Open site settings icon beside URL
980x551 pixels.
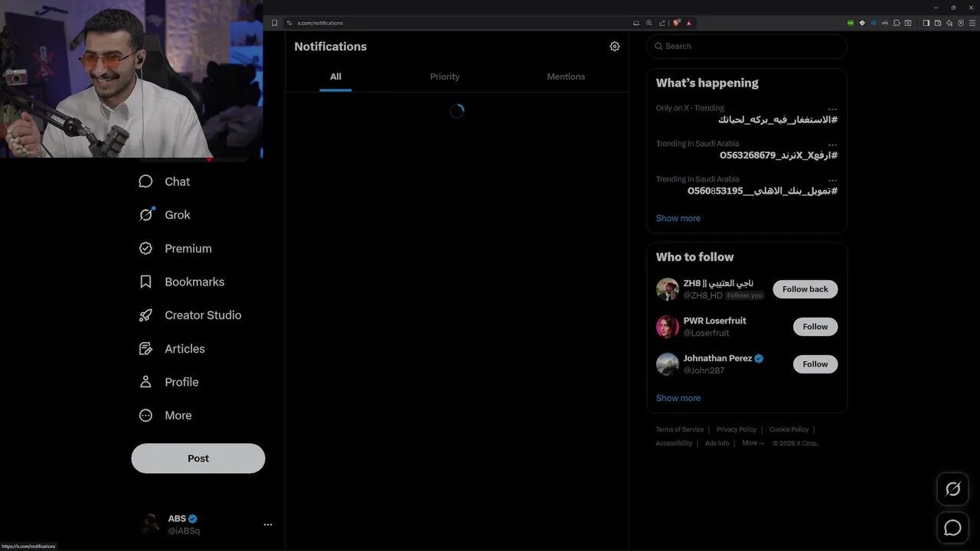tap(289, 23)
